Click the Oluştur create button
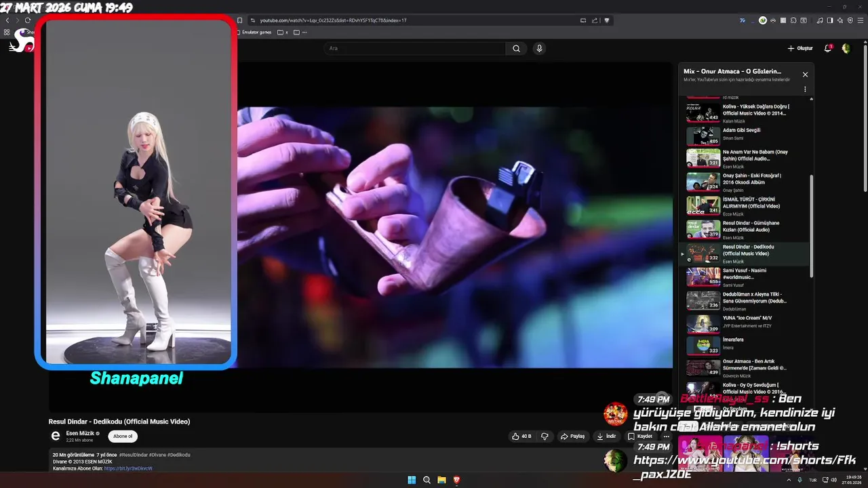The height and width of the screenshot is (488, 868). point(800,48)
